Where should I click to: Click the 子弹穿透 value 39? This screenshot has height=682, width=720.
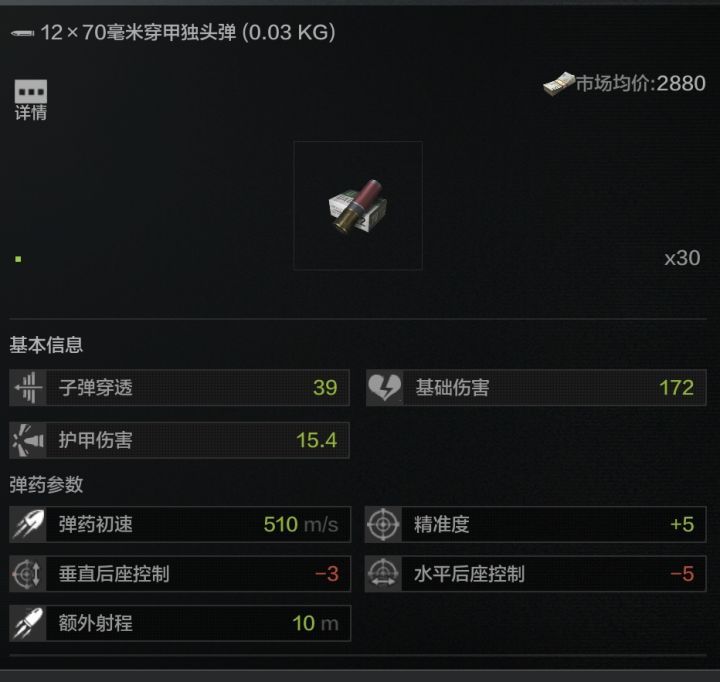click(325, 388)
